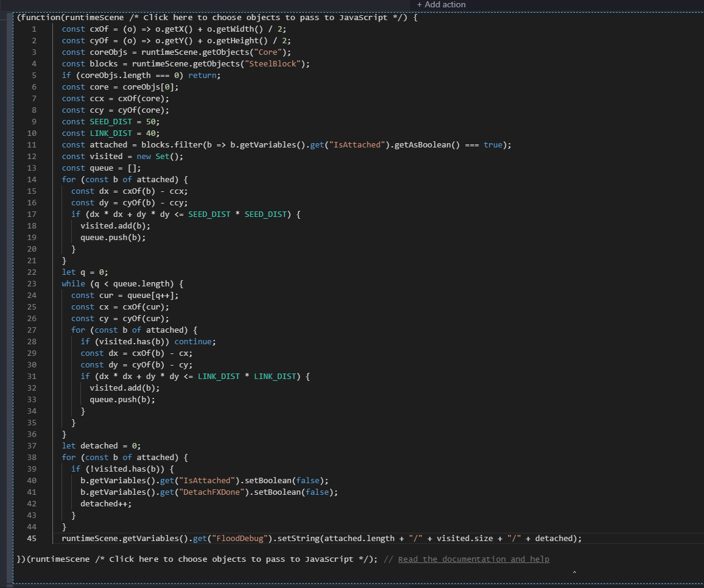Click the "FloodDebug" string on last line
Screen dimensions: 704x588
click(240, 539)
